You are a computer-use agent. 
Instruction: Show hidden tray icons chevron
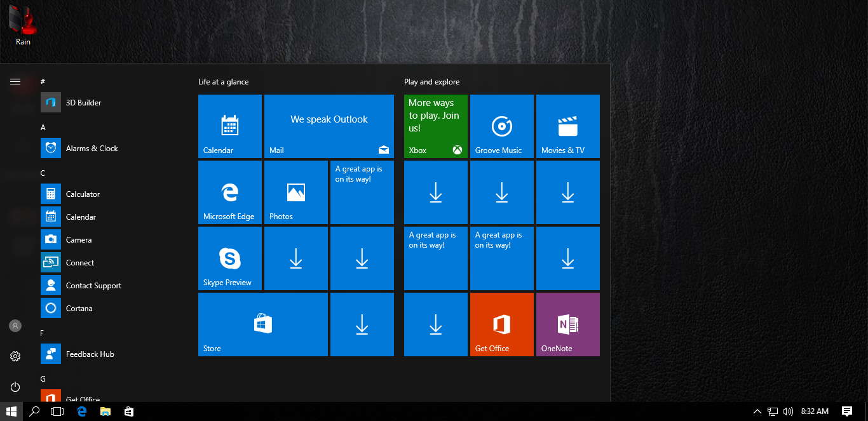coord(757,411)
